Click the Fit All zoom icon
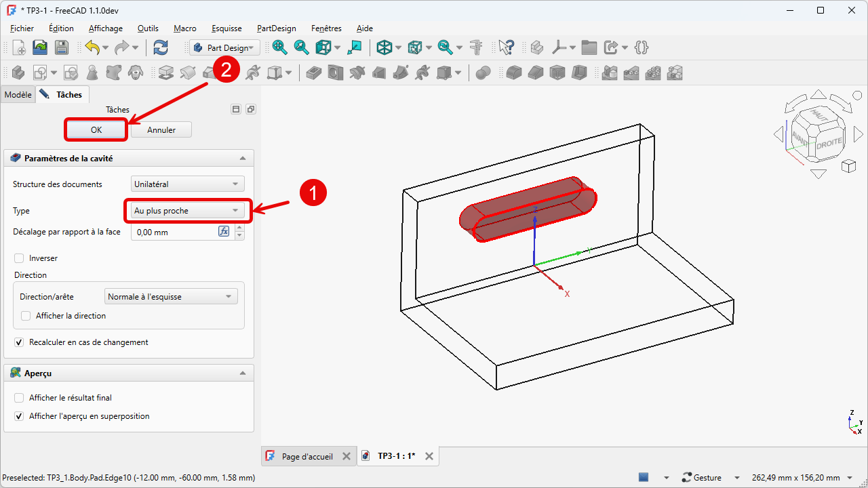The height and width of the screenshot is (488, 868). (279, 47)
